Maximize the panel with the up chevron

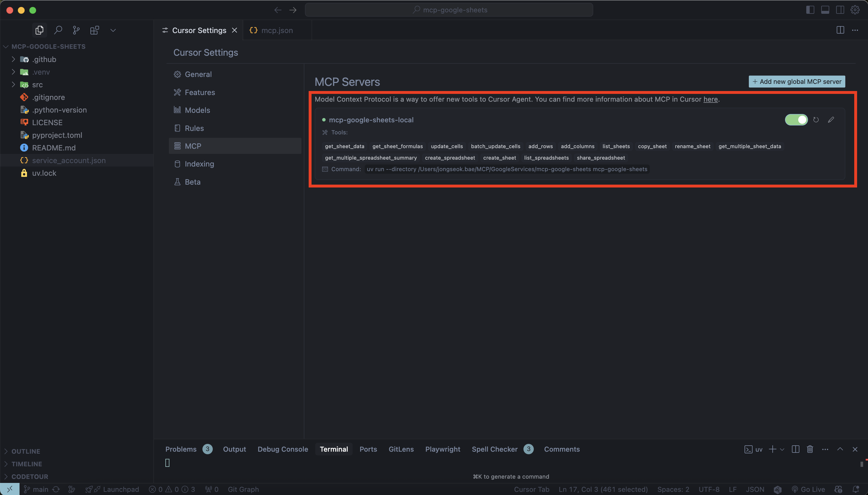[840, 449]
